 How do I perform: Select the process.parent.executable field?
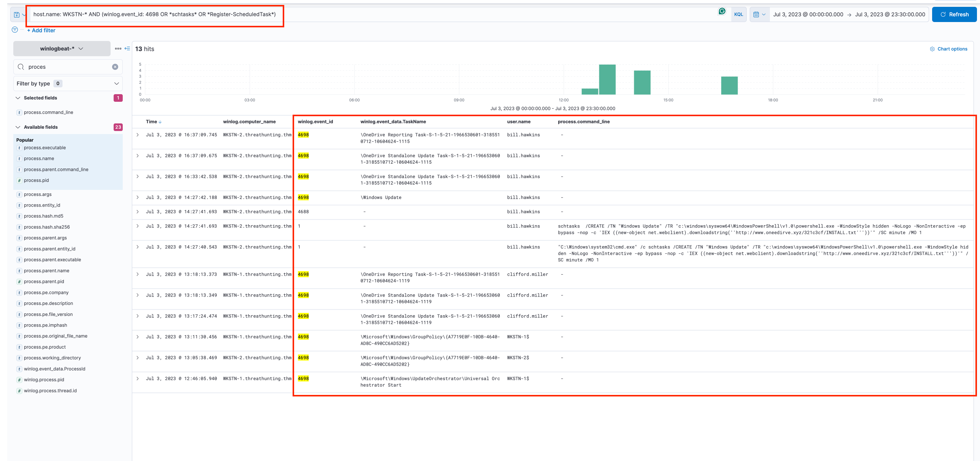tap(52, 260)
